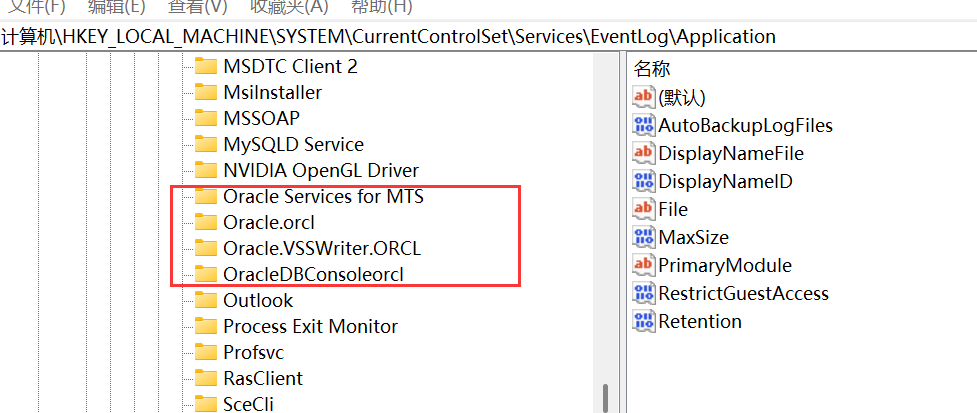Select the Oracle.VSSWriter.ORCL key name

322,248
